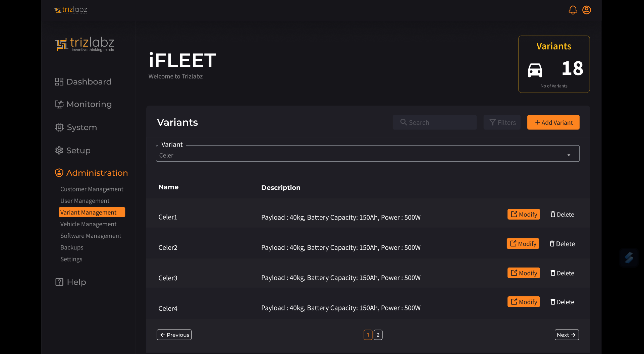Click the user profile account icon

[x=587, y=10]
